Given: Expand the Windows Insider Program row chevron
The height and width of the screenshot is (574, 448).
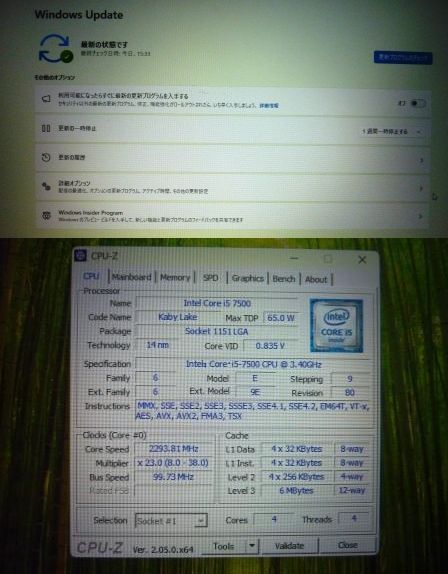Looking at the screenshot, I should 421,216.
